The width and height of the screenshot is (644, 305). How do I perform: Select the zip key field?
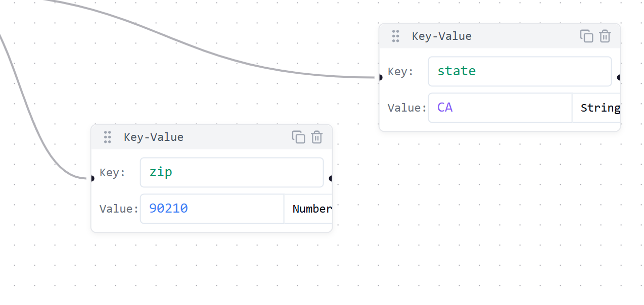(x=232, y=172)
